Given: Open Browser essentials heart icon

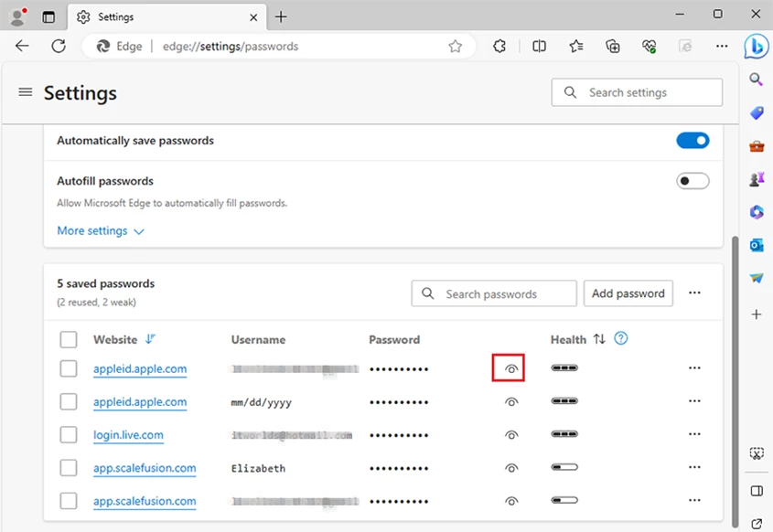Looking at the screenshot, I should coord(649,47).
